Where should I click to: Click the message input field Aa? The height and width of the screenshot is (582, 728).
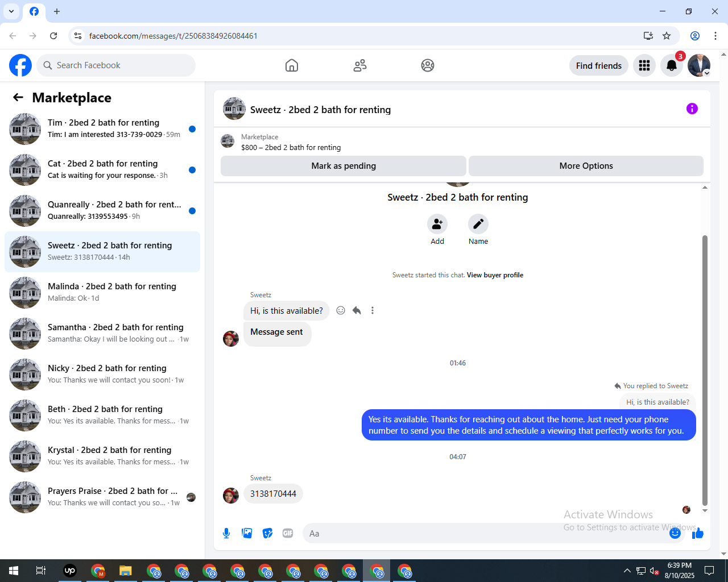(x=494, y=533)
